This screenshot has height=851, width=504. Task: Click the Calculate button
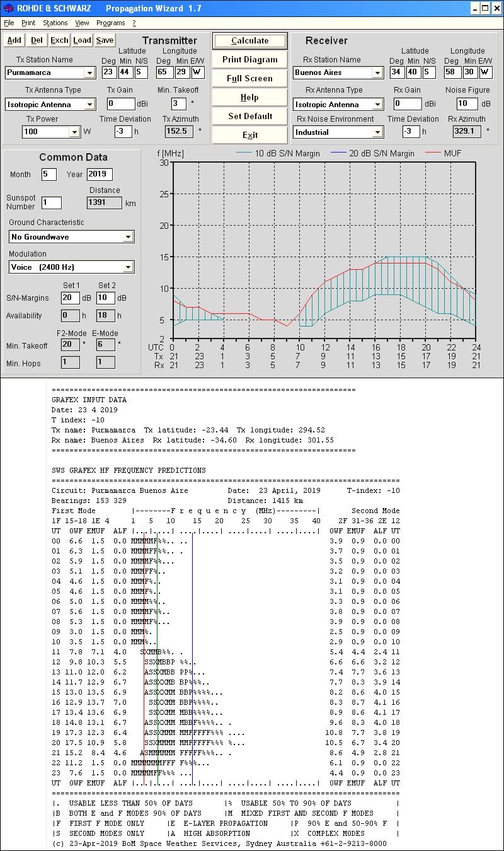coord(249,41)
